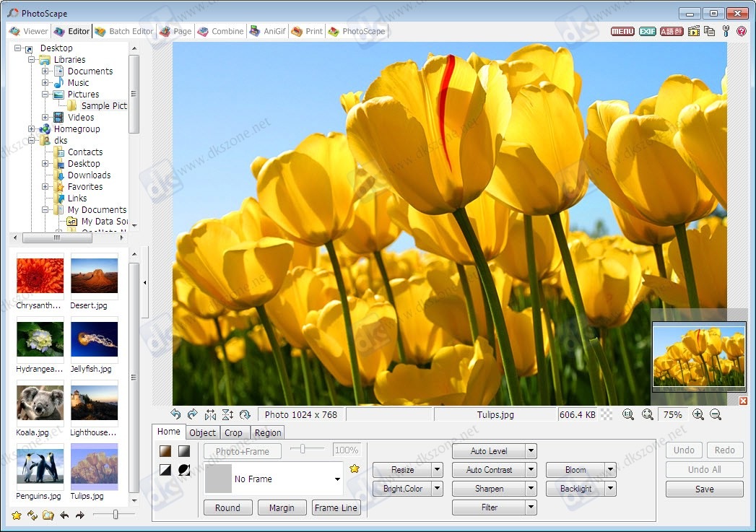Image resolution: width=756 pixels, height=532 pixels.
Task: Click the refresh folder icon below thumbnails
Action: pos(32,515)
